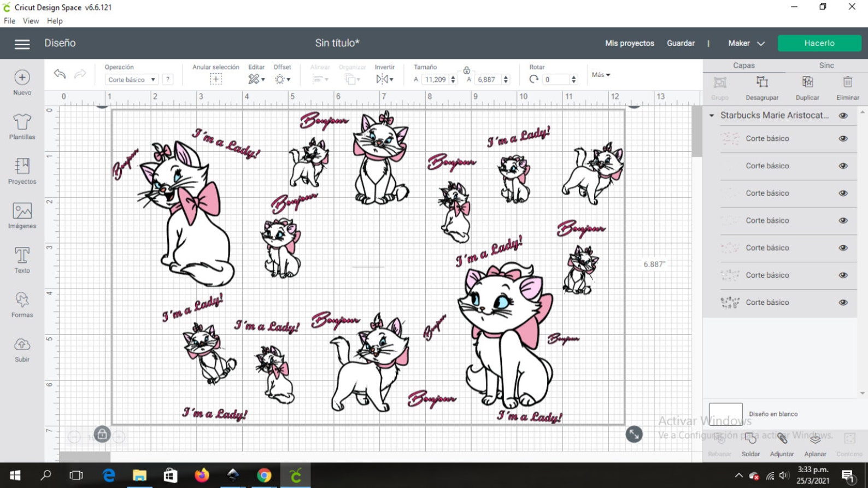Open the Offset tool
Image resolution: width=868 pixels, height=488 pixels.
click(x=279, y=79)
